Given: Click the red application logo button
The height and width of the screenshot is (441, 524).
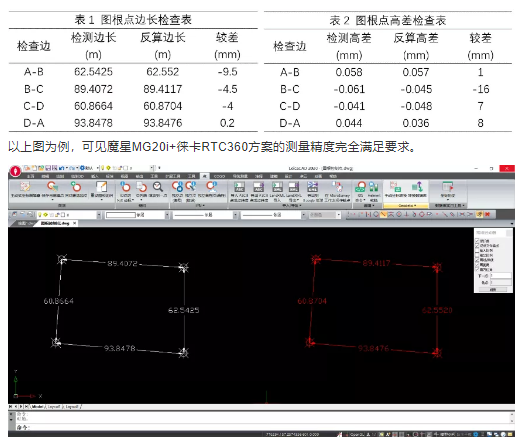Looking at the screenshot, I should click(x=15, y=171).
